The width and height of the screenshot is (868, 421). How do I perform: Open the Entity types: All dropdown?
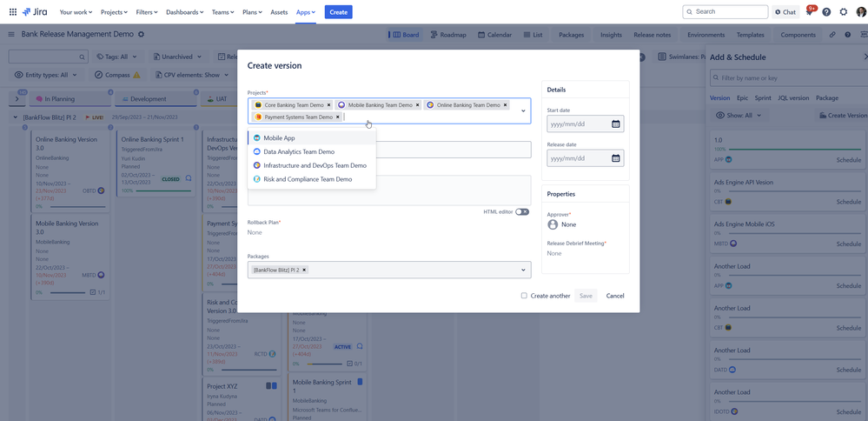point(47,75)
